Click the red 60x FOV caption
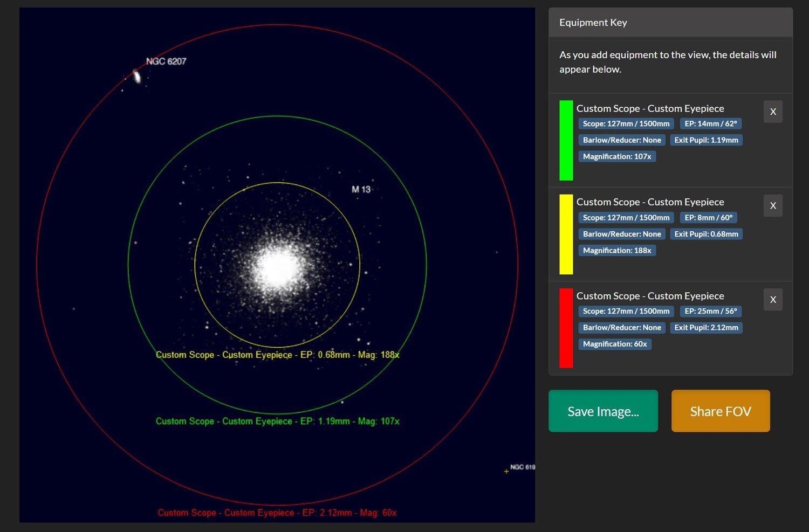 point(277,513)
